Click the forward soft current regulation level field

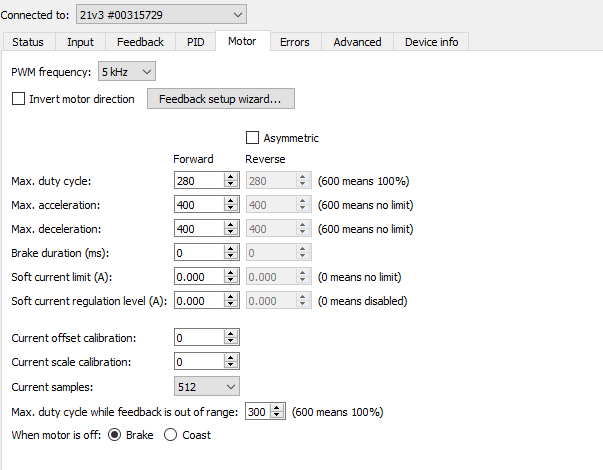click(x=198, y=301)
